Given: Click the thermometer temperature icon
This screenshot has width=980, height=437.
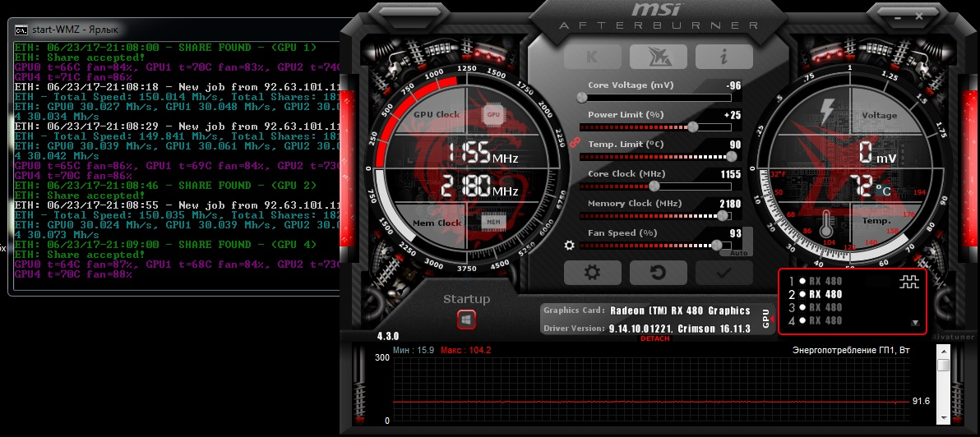Looking at the screenshot, I should [x=827, y=225].
